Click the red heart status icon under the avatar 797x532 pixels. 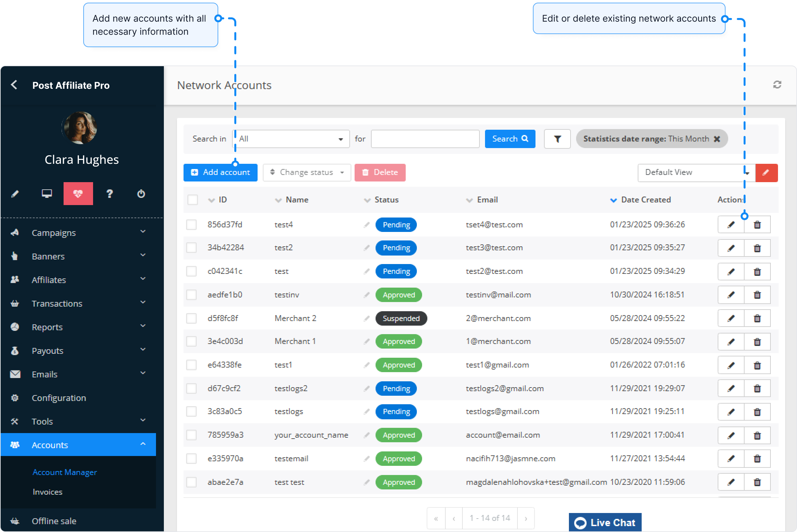click(78, 194)
